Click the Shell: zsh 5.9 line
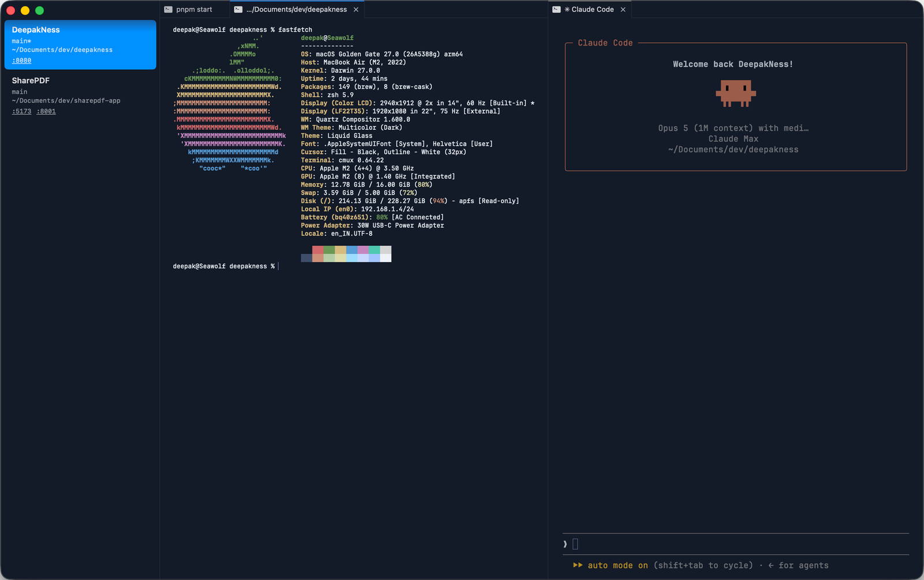The width and height of the screenshot is (924, 580). (x=327, y=95)
